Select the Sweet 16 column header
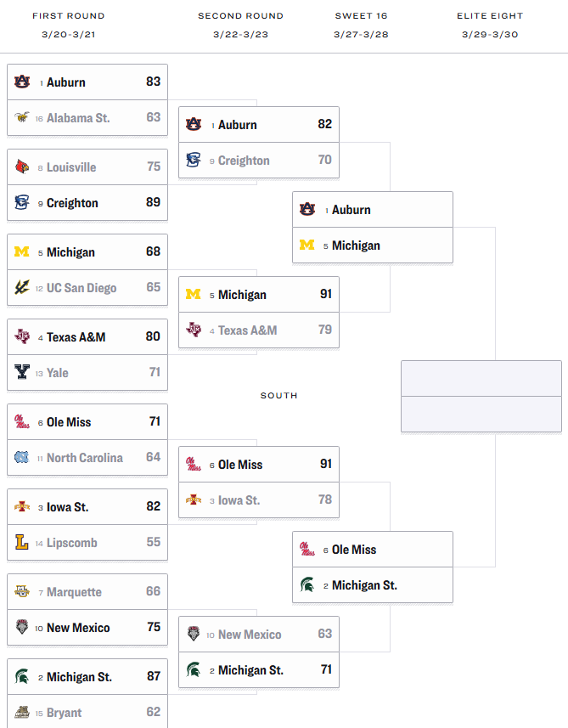 (x=362, y=16)
